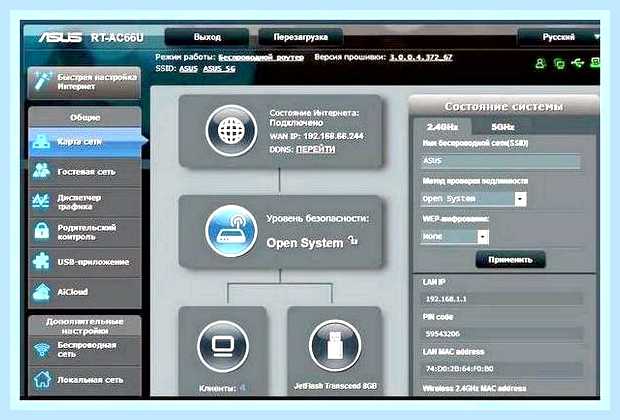Click the Беспроводной роутер mode link

(x=261, y=58)
